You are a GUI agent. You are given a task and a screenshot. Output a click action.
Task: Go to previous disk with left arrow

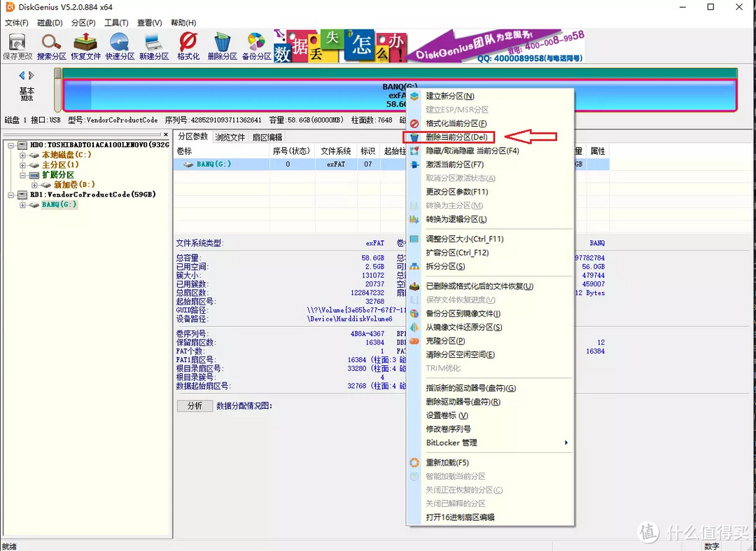tap(22, 76)
